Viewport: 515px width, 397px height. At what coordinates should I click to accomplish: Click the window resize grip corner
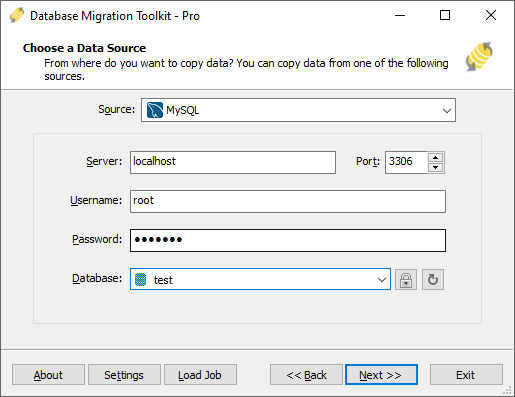(507, 390)
